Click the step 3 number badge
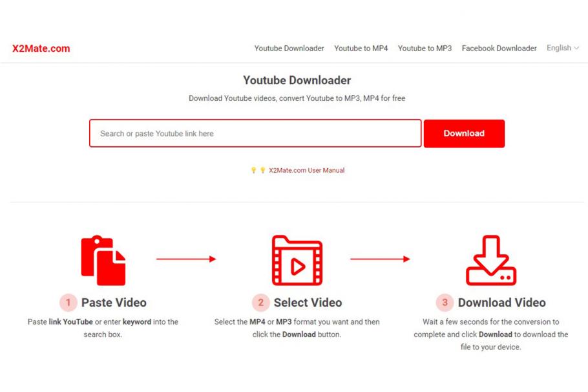The width and height of the screenshot is (588, 392). coord(445,303)
